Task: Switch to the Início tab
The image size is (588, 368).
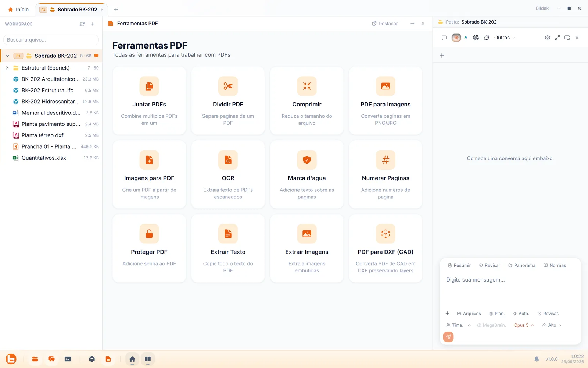Action: [18, 9]
